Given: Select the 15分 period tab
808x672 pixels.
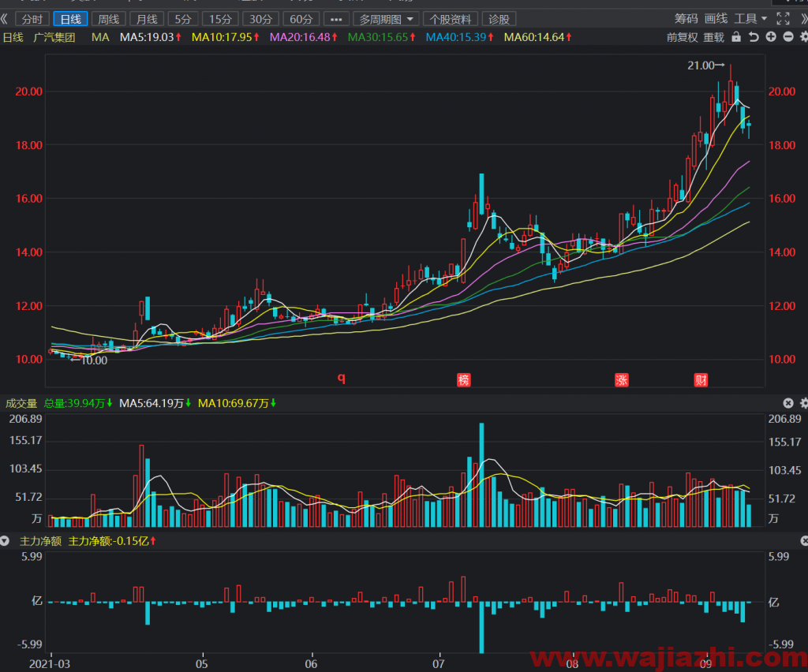Looking at the screenshot, I should click(x=220, y=20).
